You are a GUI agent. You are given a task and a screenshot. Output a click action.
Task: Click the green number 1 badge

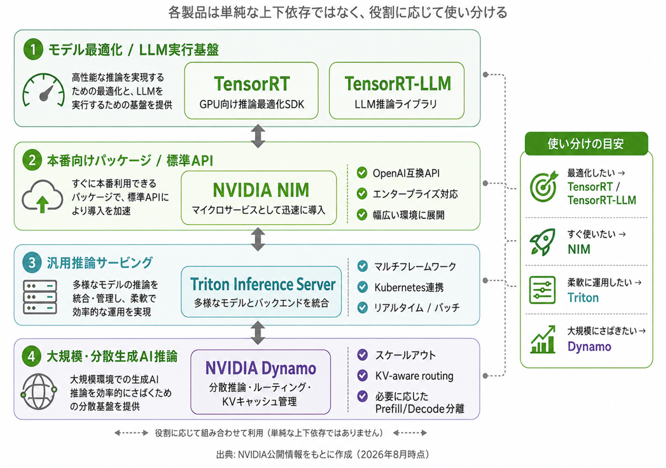(33, 49)
